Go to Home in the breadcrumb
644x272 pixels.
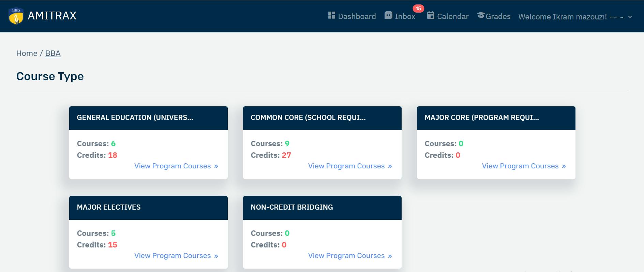(27, 54)
